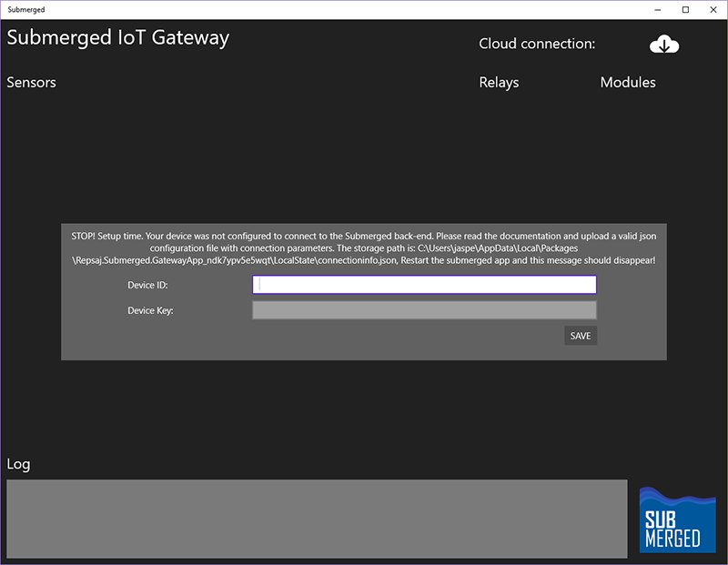728x565 pixels.
Task: Select the Modules section heading
Action: coord(628,82)
